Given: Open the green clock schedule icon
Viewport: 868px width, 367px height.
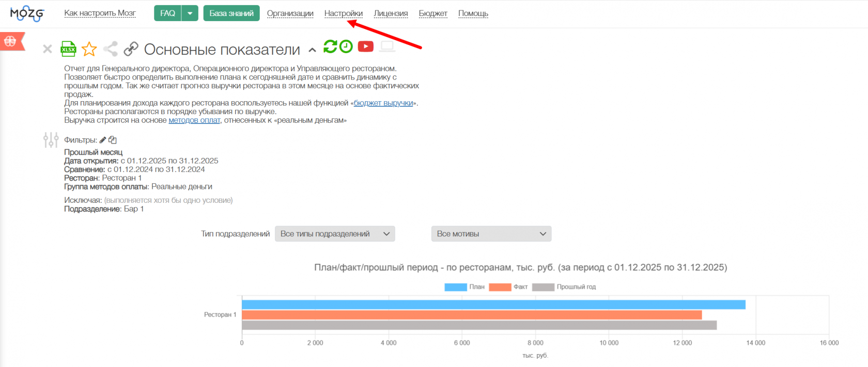Looking at the screenshot, I should click(346, 46).
